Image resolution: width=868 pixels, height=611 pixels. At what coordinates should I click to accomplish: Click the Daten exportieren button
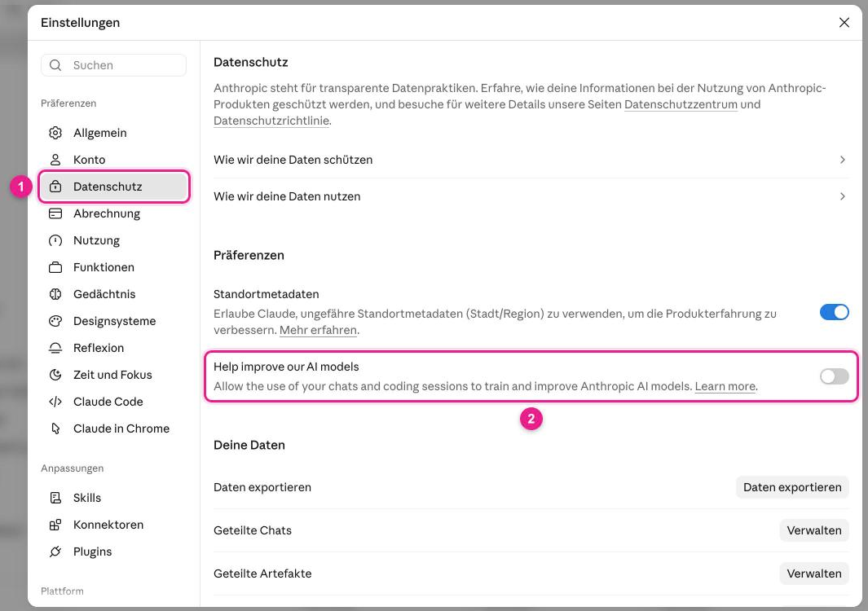pos(792,488)
